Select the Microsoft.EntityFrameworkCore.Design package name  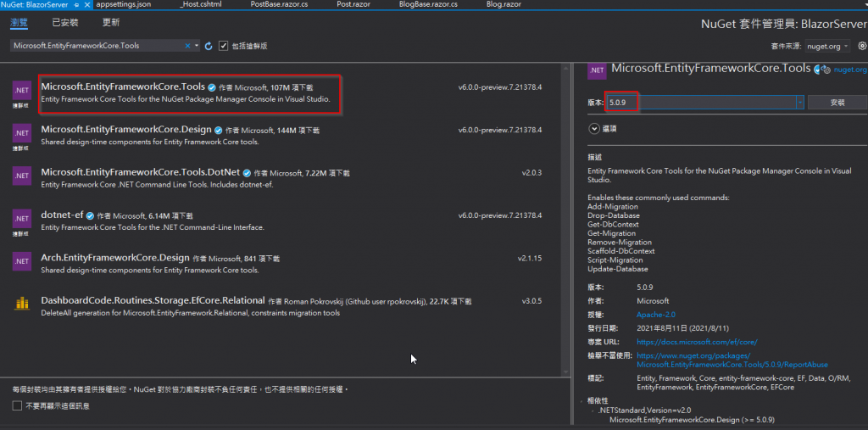point(126,130)
